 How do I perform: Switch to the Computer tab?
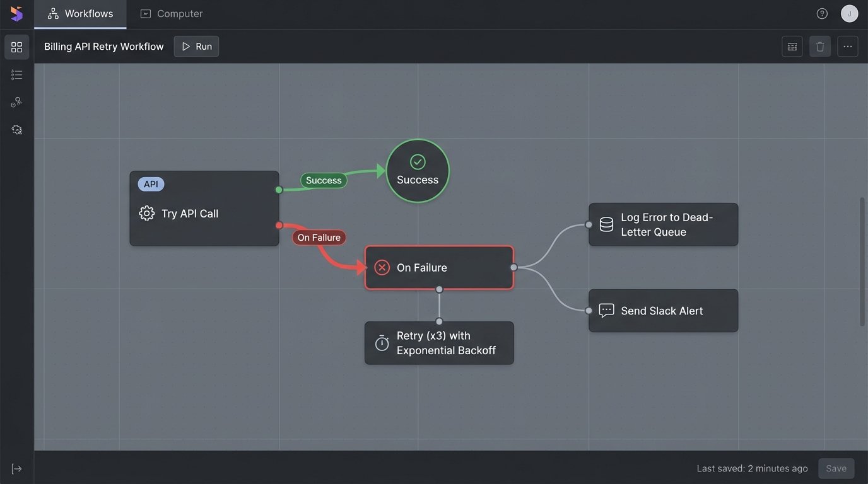pyautogui.click(x=171, y=13)
